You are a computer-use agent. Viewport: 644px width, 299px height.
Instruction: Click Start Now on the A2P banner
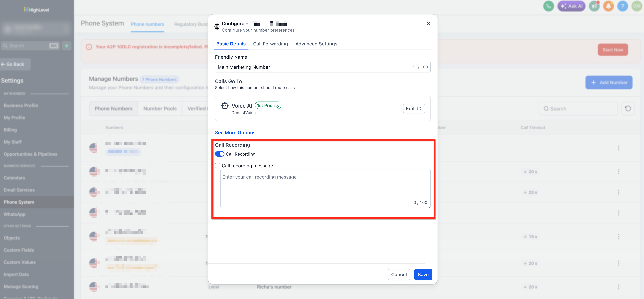613,50
